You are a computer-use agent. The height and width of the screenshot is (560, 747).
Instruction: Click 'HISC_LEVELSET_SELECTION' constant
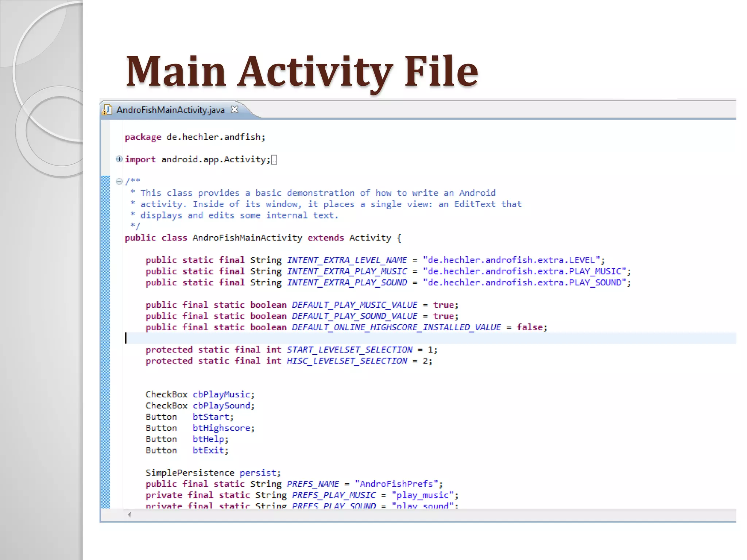[347, 361]
